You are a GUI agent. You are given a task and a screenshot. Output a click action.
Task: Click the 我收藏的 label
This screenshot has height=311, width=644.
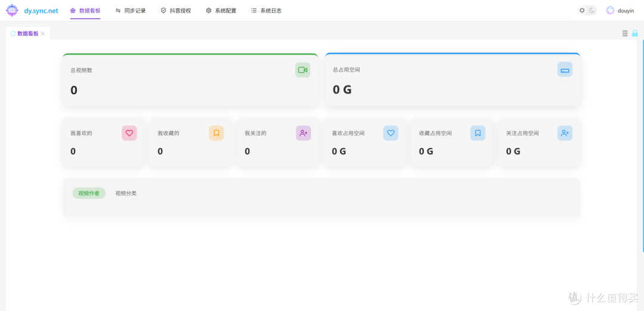tap(168, 133)
